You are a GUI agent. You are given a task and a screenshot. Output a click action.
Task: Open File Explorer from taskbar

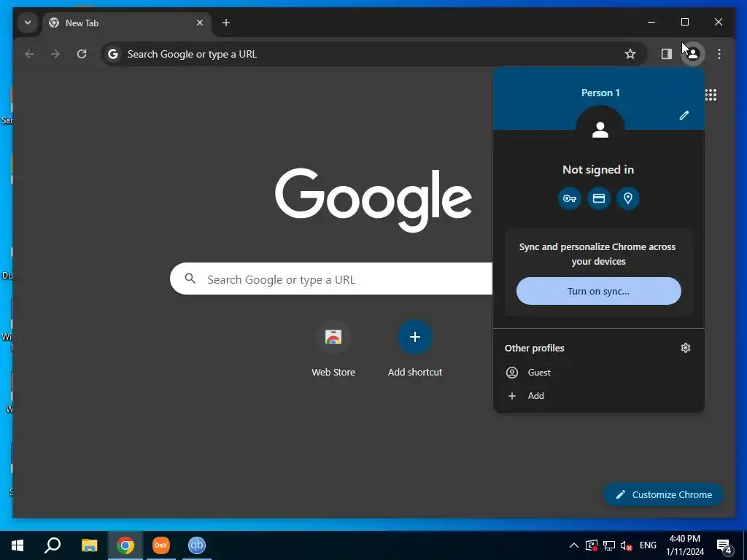[x=89, y=545]
